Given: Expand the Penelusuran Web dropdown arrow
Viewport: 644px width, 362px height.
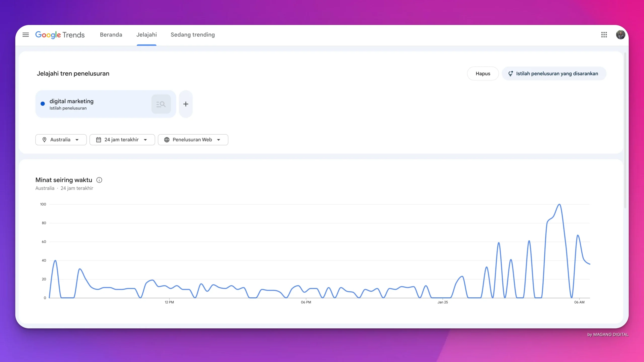Looking at the screenshot, I should tap(218, 140).
